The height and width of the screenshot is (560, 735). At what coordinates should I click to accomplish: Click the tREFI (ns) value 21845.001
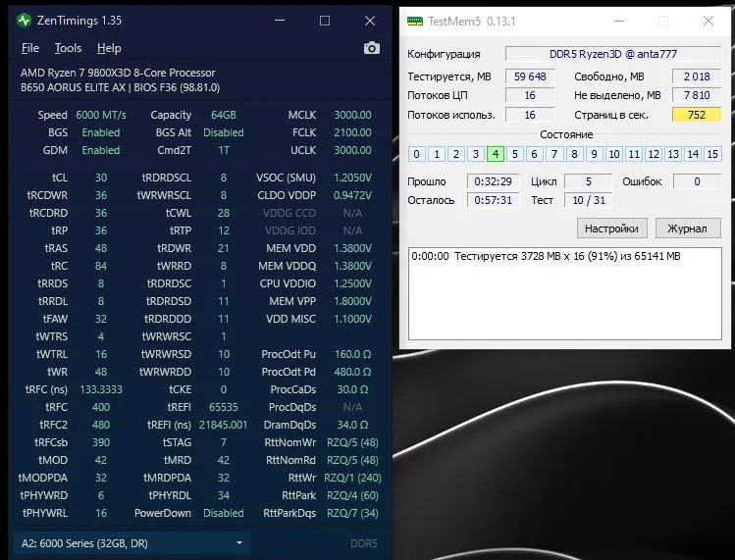[223, 425]
